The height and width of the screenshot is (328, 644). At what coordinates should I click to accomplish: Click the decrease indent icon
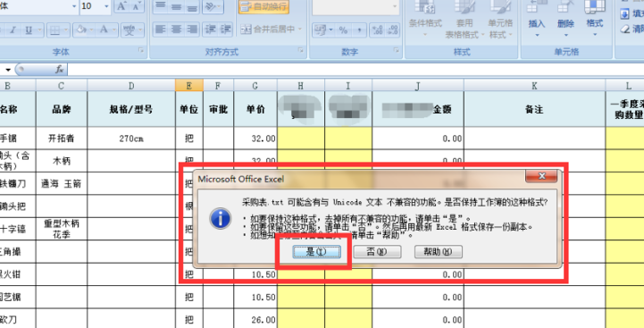[211, 29]
